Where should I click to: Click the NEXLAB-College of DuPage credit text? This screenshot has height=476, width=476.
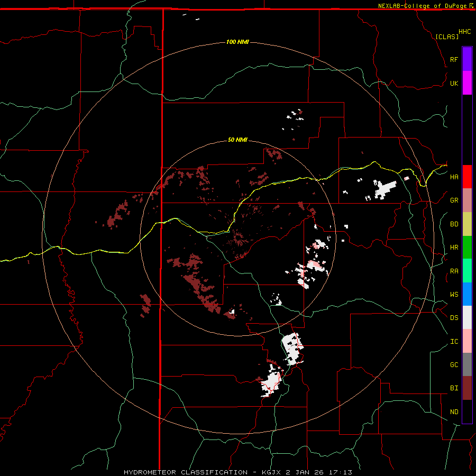point(422,6)
